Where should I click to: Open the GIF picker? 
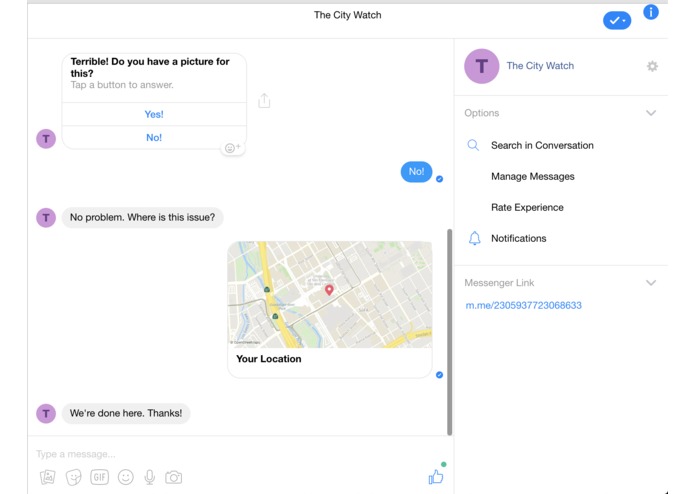pos(100,477)
